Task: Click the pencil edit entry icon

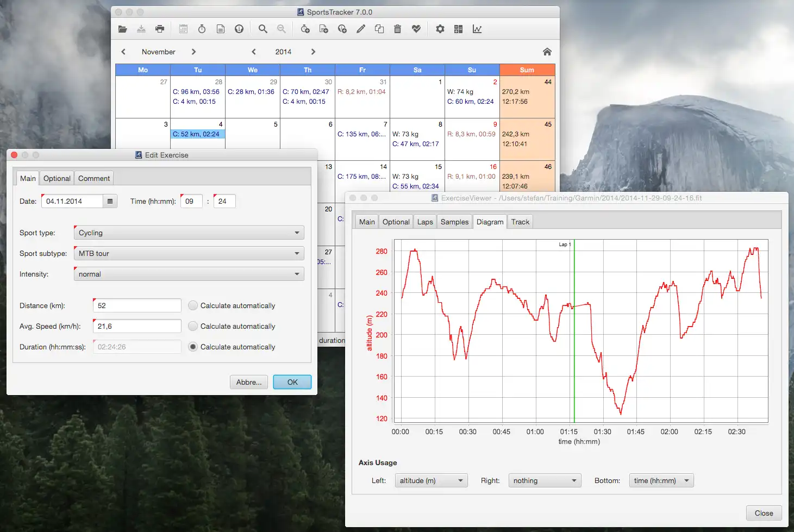Action: (361, 29)
